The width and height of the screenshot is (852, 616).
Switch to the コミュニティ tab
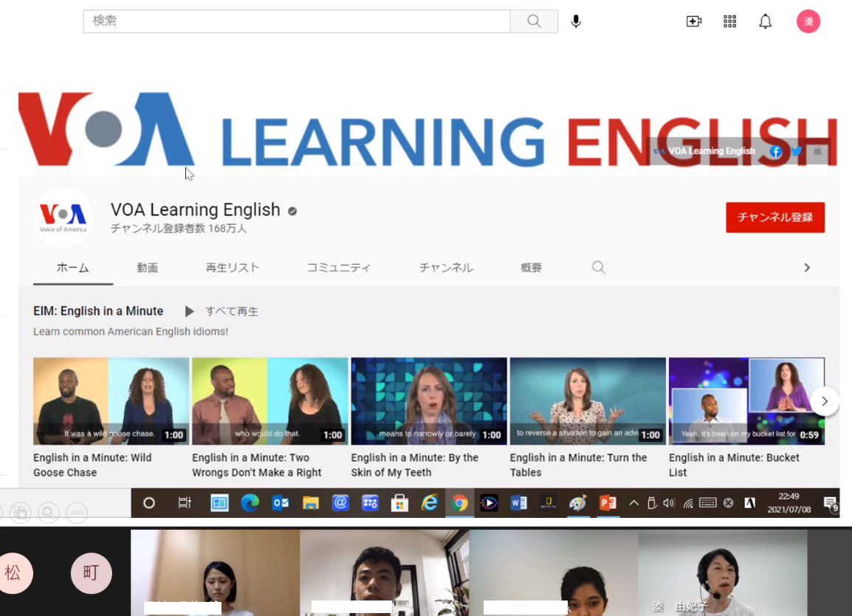[339, 268]
